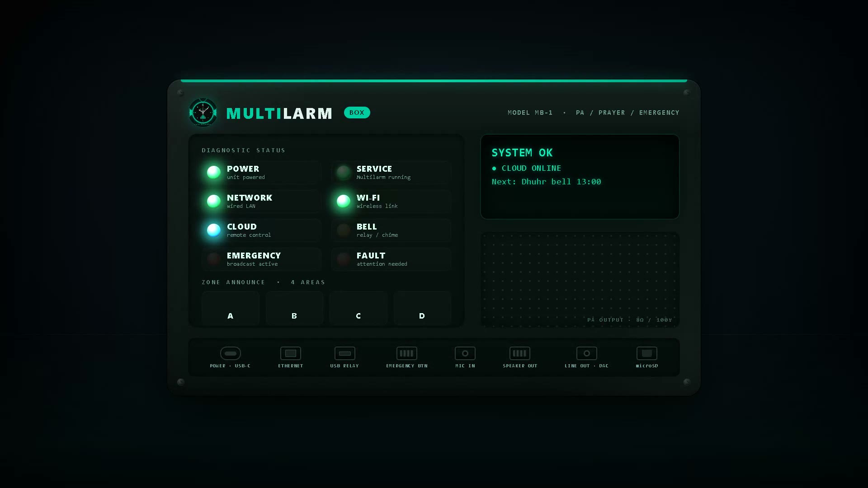The width and height of the screenshot is (868, 488).
Task: Click the SYSTEM OK display heading
Action: click(x=522, y=153)
